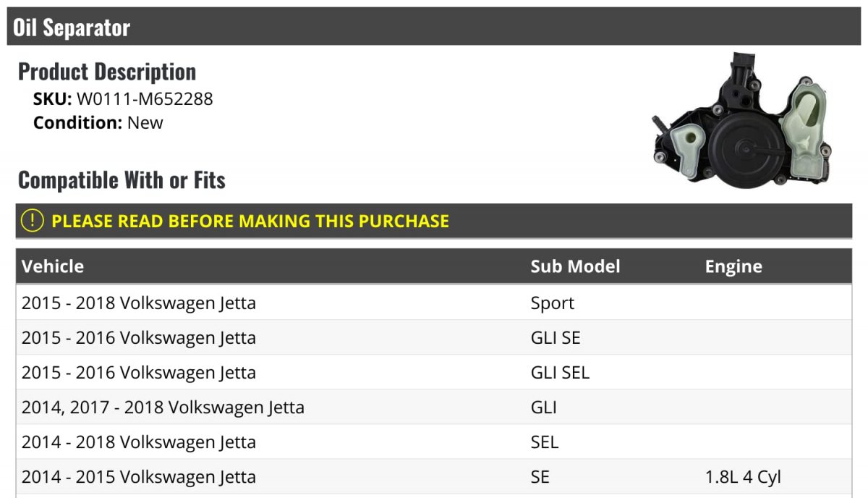This screenshot has width=868, height=498.
Task: Click the Compatible With or Fits heading
Action: tap(122, 180)
